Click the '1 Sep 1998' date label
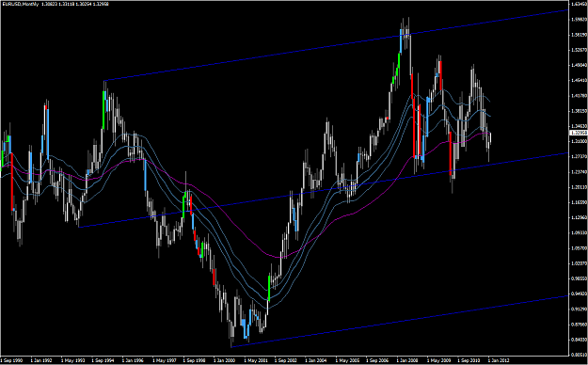 [x=194, y=360]
